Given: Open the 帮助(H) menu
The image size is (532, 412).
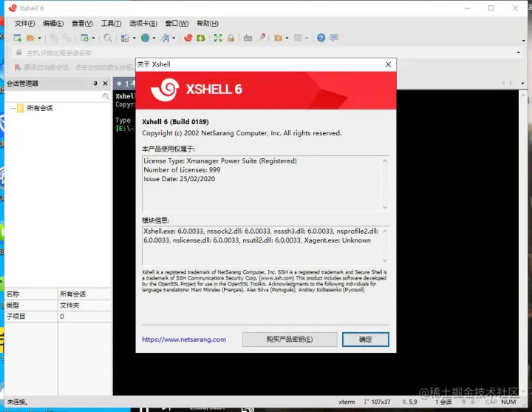Looking at the screenshot, I should (208, 23).
